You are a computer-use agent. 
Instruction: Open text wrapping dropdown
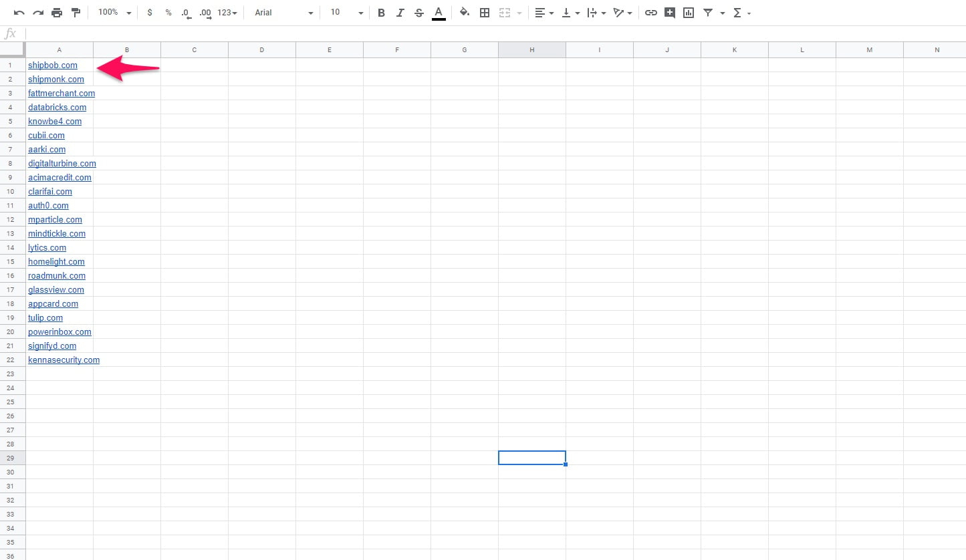pos(596,13)
